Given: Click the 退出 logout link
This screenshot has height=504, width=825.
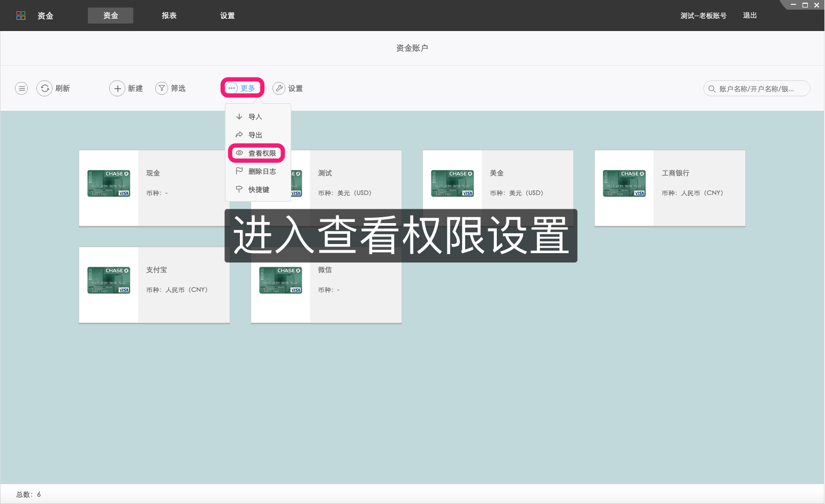Looking at the screenshot, I should (x=750, y=16).
